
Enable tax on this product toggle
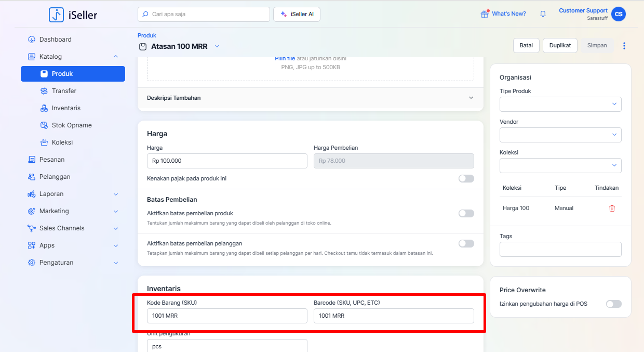(x=466, y=178)
